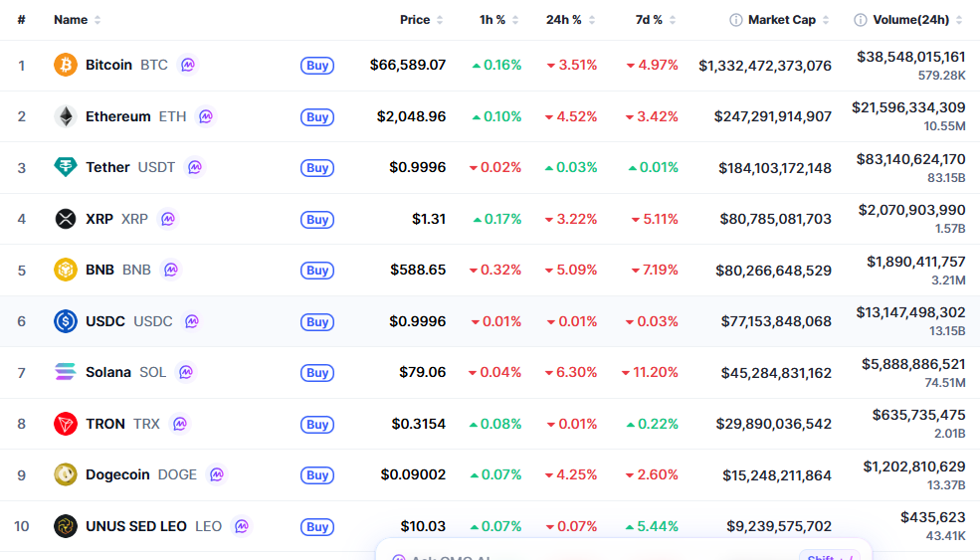Viewport: 980px width, 560px height.
Task: Click the Solana logo icon
Action: click(65, 372)
